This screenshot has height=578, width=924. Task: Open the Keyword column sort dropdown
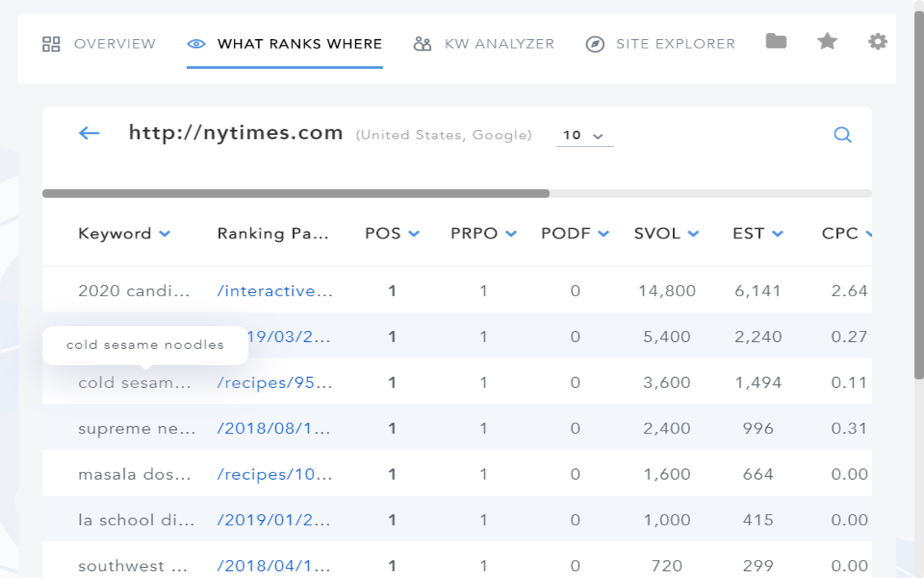click(x=165, y=233)
